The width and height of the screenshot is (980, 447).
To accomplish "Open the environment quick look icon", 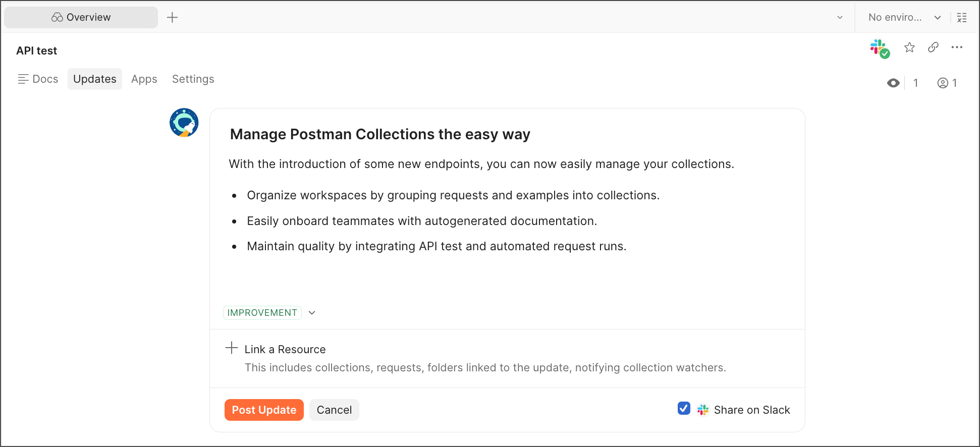I will (x=962, y=18).
